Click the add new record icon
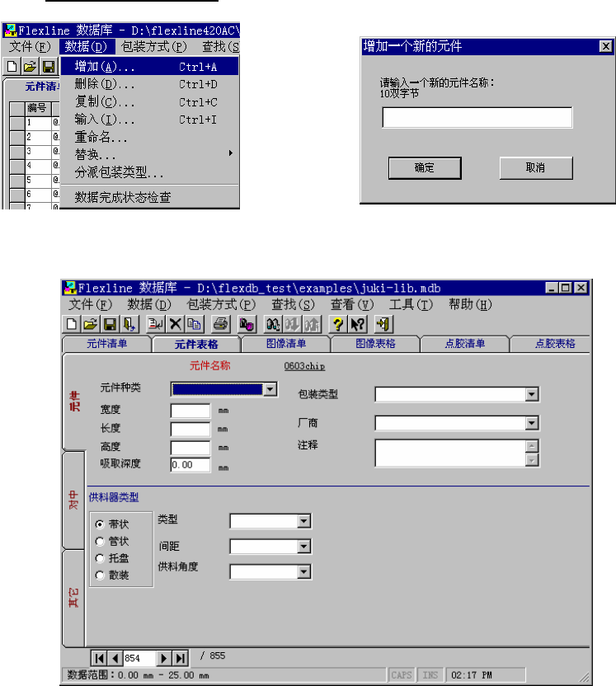The height and width of the screenshot is (686, 616). 155,324
